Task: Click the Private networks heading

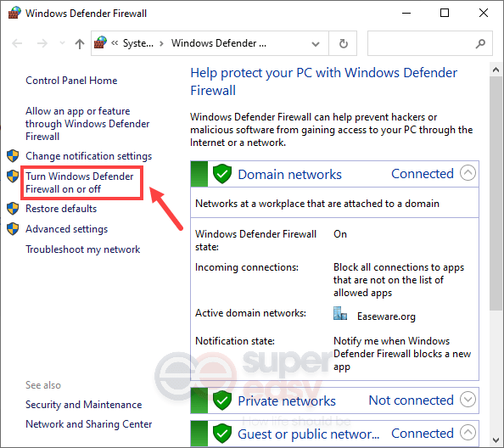Action: click(x=287, y=401)
